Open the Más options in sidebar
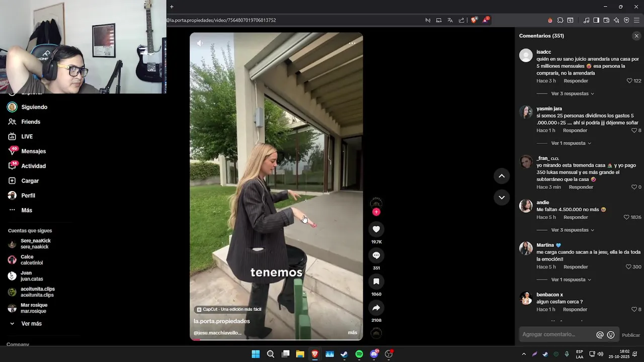The image size is (644, 362). [26, 210]
